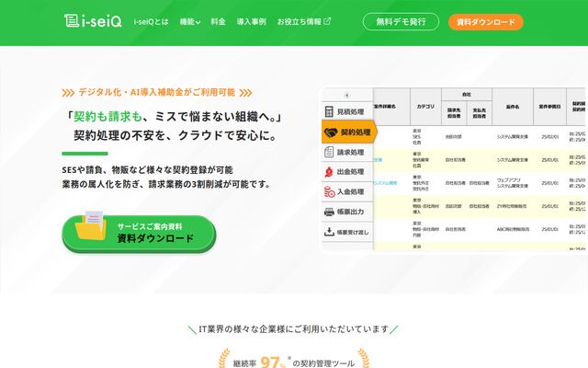Click the ウェブアプリ システム開発支援 cell
The width and height of the screenshot is (588, 368).
(x=512, y=183)
